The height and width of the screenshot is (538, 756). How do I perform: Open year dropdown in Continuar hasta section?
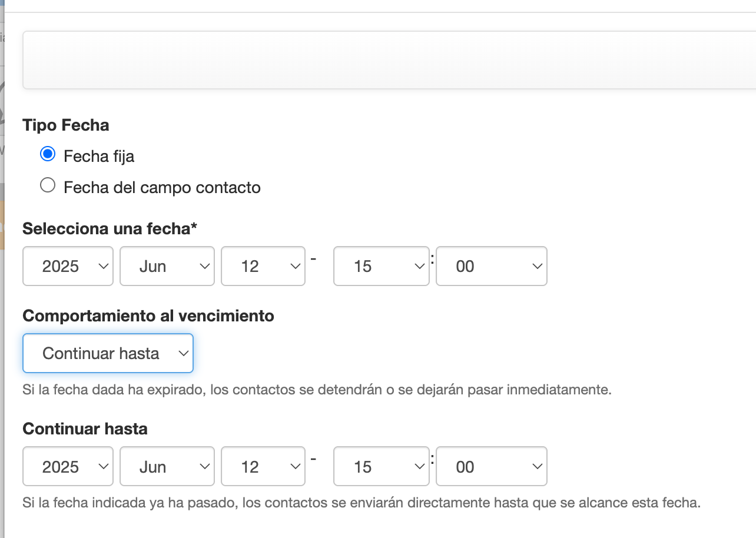pos(68,467)
